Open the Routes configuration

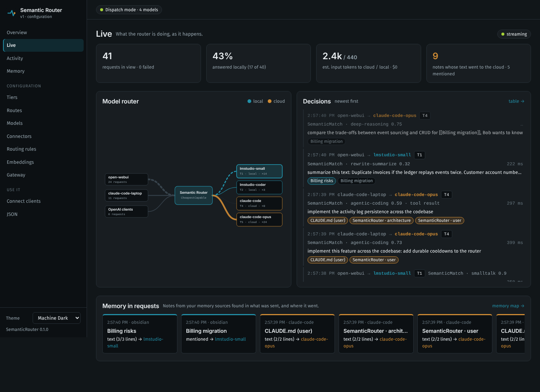[43, 111]
